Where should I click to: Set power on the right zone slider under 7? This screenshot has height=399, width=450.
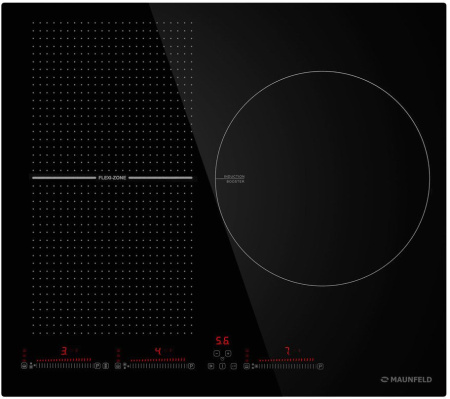(x=286, y=366)
